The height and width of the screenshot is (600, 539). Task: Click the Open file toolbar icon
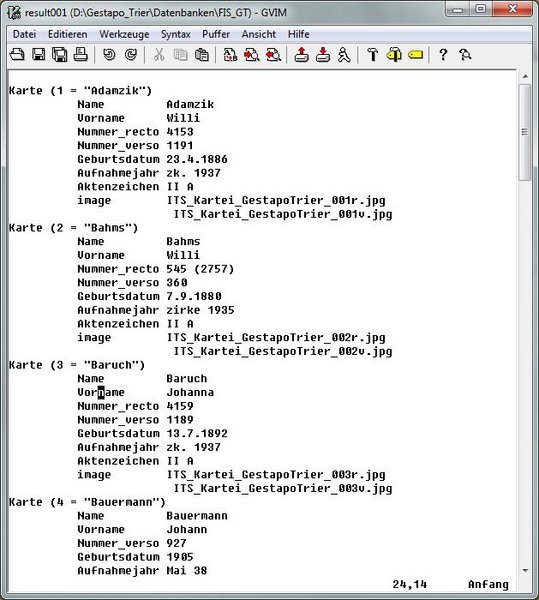17,55
